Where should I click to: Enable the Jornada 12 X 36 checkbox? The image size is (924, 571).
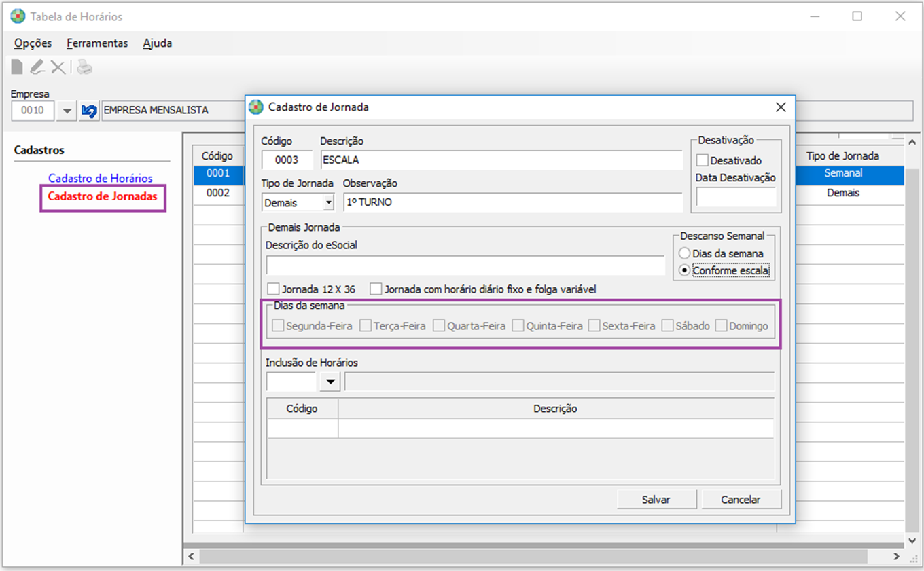click(273, 289)
